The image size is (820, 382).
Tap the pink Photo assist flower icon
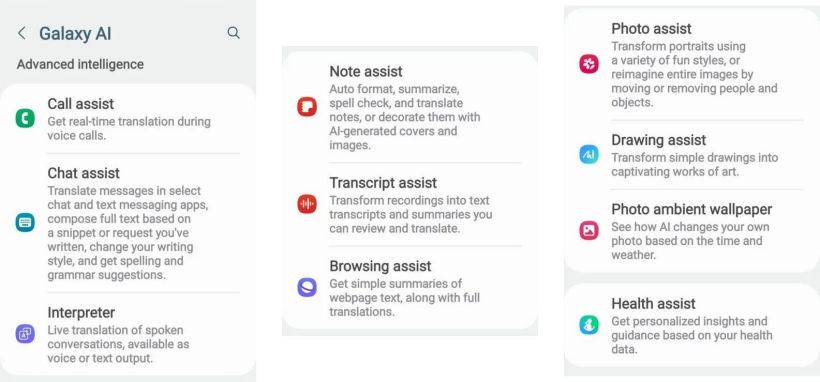589,64
